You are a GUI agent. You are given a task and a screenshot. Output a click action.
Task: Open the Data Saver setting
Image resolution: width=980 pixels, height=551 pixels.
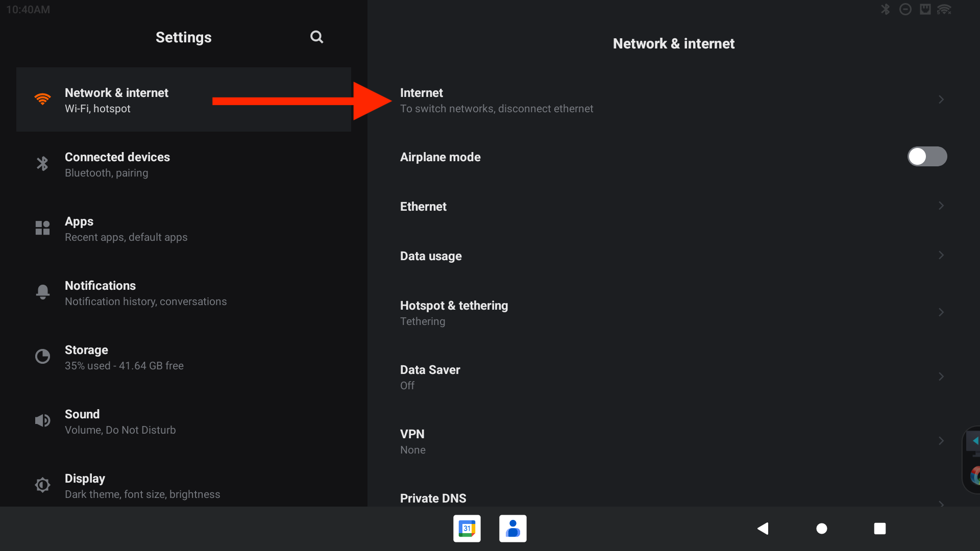tap(430, 377)
